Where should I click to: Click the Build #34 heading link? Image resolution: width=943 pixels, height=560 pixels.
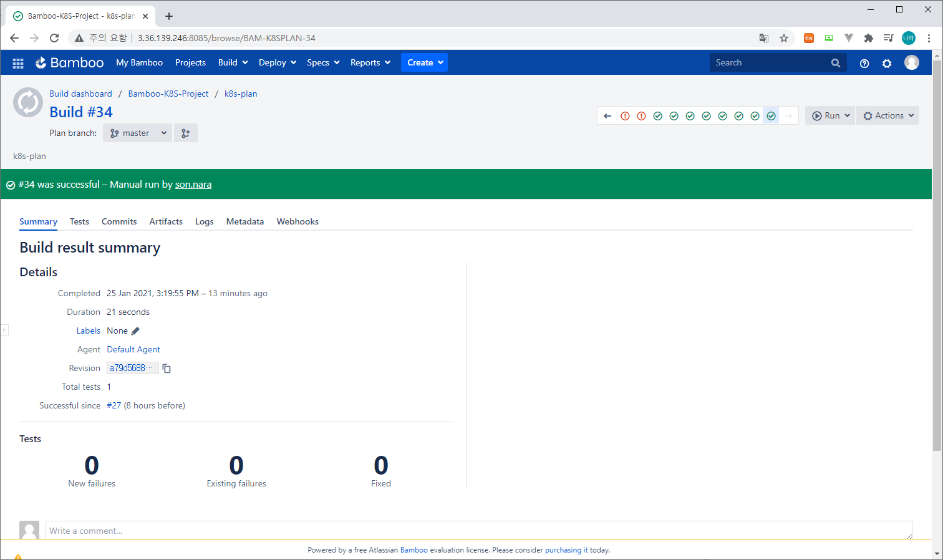pos(81,112)
